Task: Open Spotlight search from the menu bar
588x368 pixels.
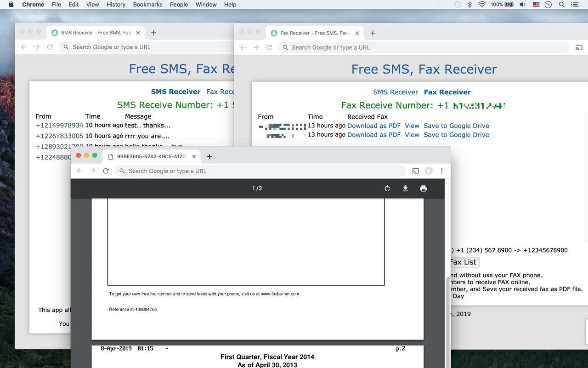Action: [x=561, y=5]
